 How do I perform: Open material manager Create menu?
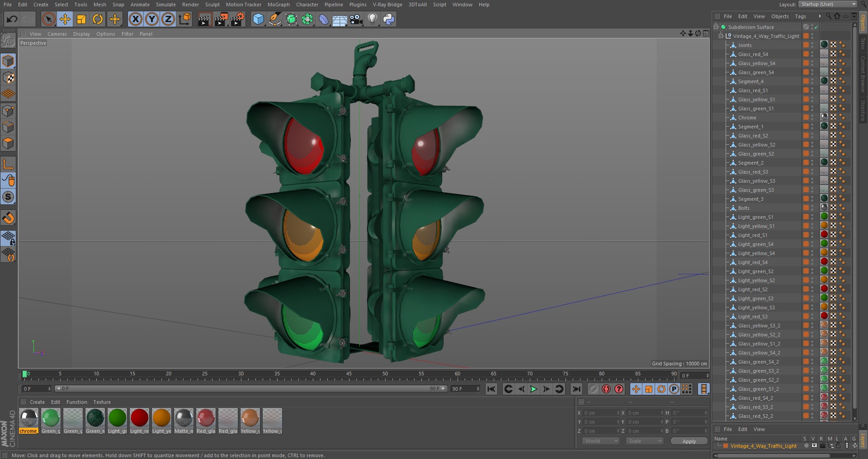[37, 402]
